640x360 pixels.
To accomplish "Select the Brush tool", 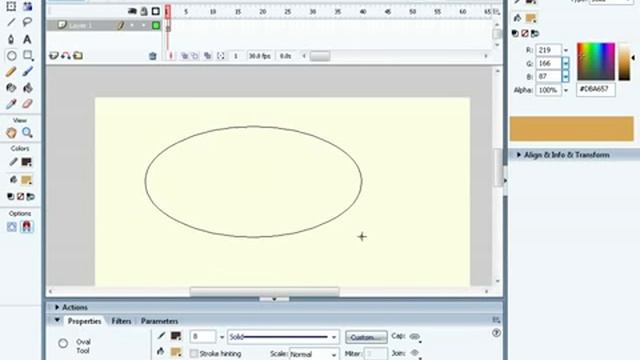I will pos(27,72).
